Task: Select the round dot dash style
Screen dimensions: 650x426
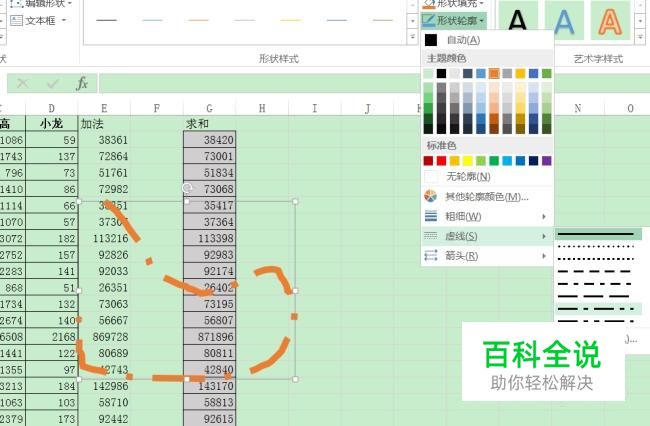Action: (x=597, y=247)
